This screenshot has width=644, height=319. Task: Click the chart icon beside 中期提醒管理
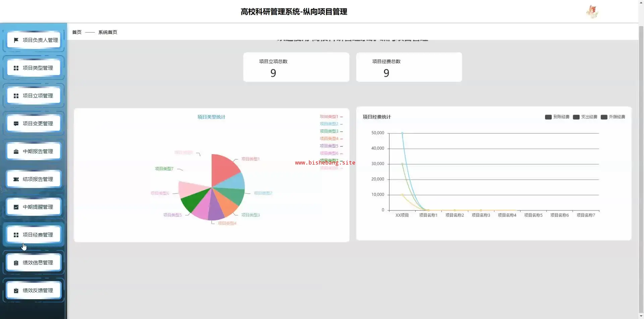[16, 207]
